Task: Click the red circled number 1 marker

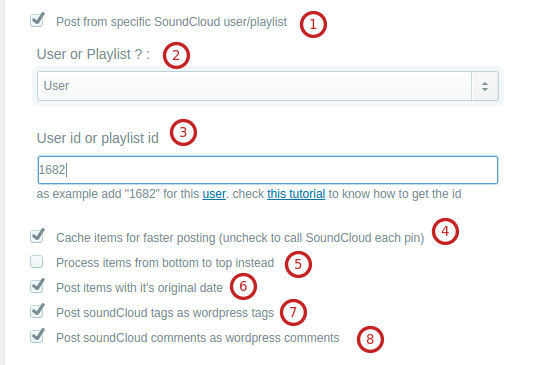Action: 313,24
